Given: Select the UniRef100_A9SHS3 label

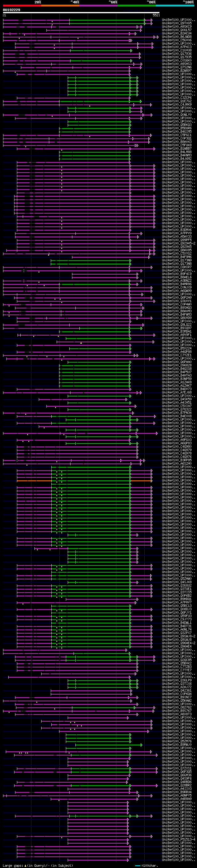Looking at the screenshot, I should tap(177, 64).
